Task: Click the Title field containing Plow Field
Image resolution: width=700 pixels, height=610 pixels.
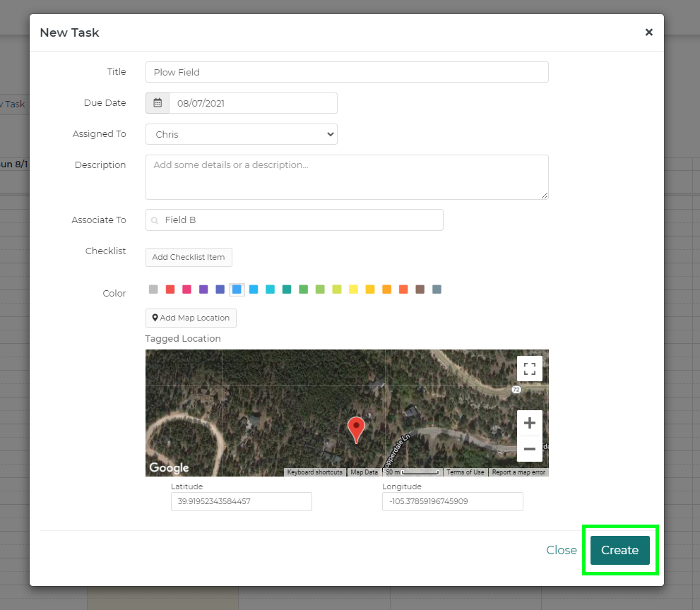Action: tap(347, 72)
